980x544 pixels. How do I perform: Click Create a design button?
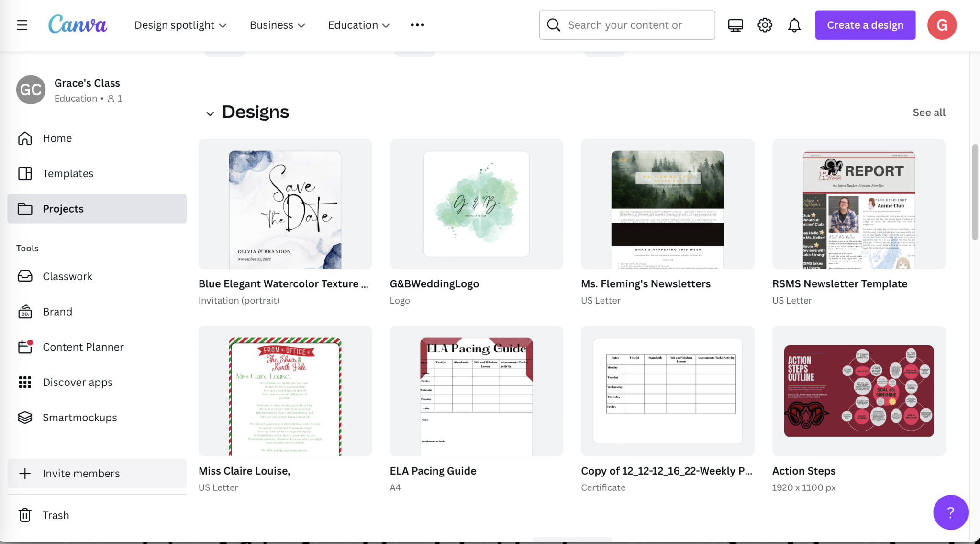pos(865,25)
